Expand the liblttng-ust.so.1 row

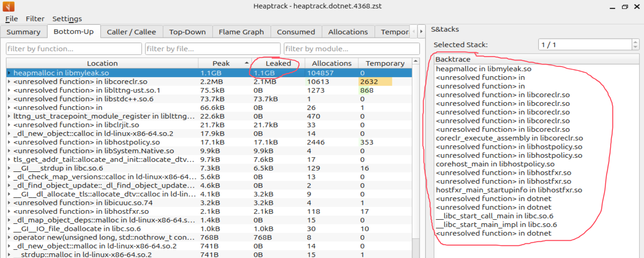coord(9,90)
